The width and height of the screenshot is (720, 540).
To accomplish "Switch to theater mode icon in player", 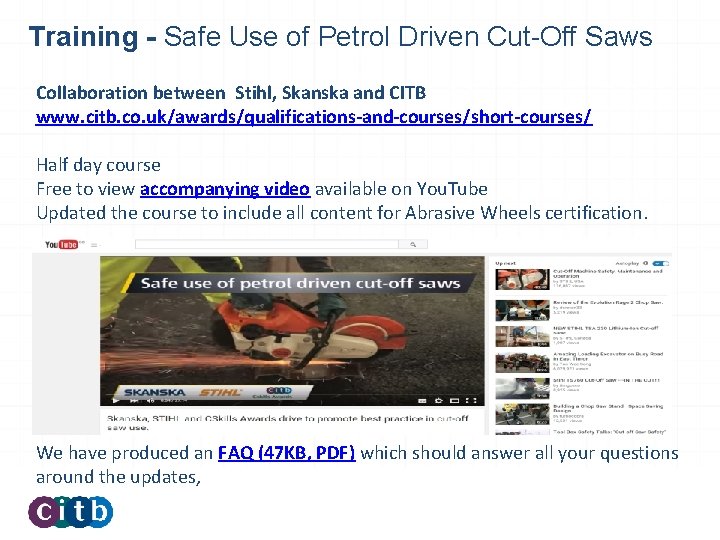I will [x=455, y=400].
